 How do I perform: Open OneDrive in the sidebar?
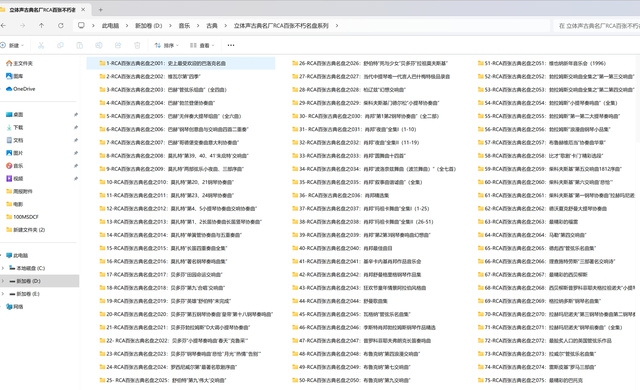[x=20, y=89]
